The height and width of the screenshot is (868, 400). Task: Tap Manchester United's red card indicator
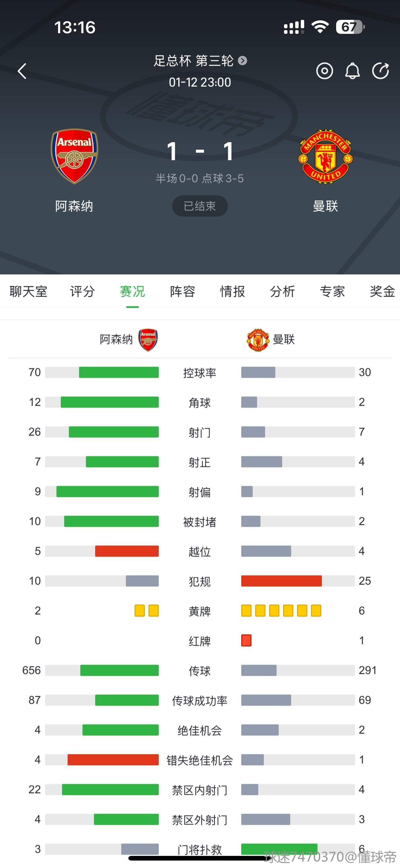pyautogui.click(x=247, y=640)
